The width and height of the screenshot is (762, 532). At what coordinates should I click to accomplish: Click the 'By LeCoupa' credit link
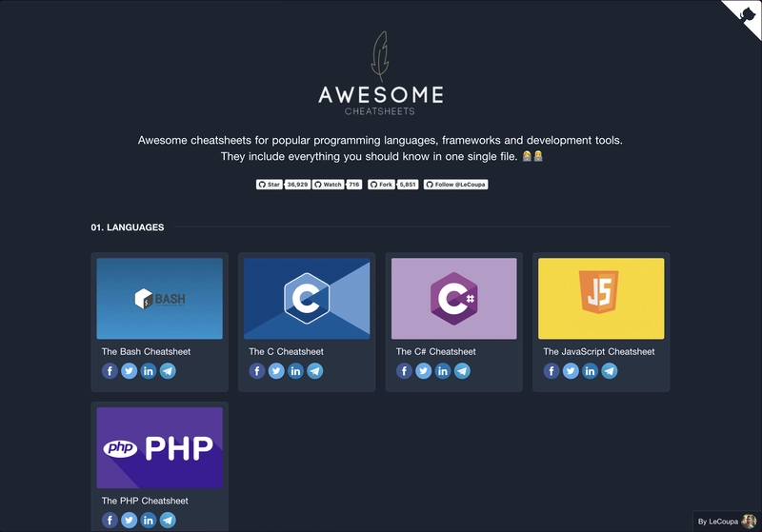click(718, 522)
